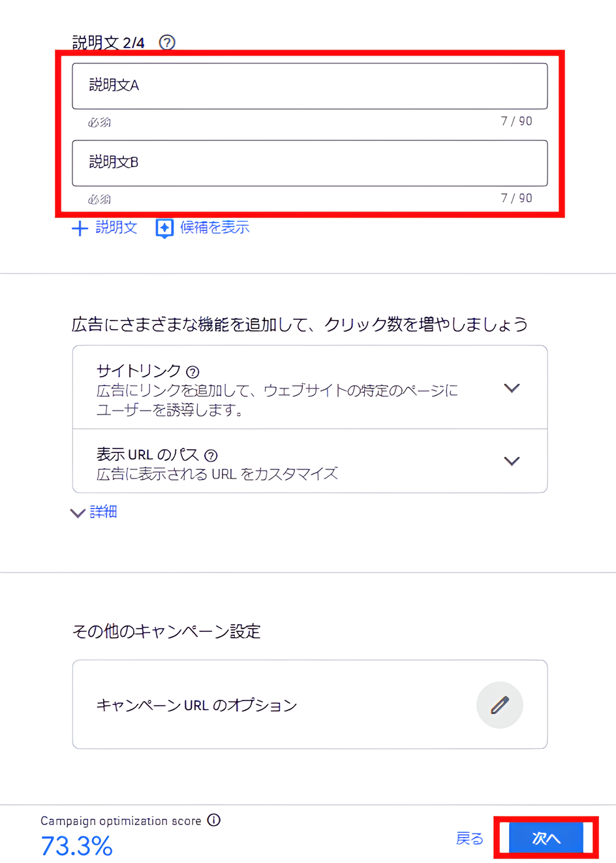This screenshot has width=616, height=863.
Task: Collapse the 詳細 chevron
Action: click(x=77, y=512)
